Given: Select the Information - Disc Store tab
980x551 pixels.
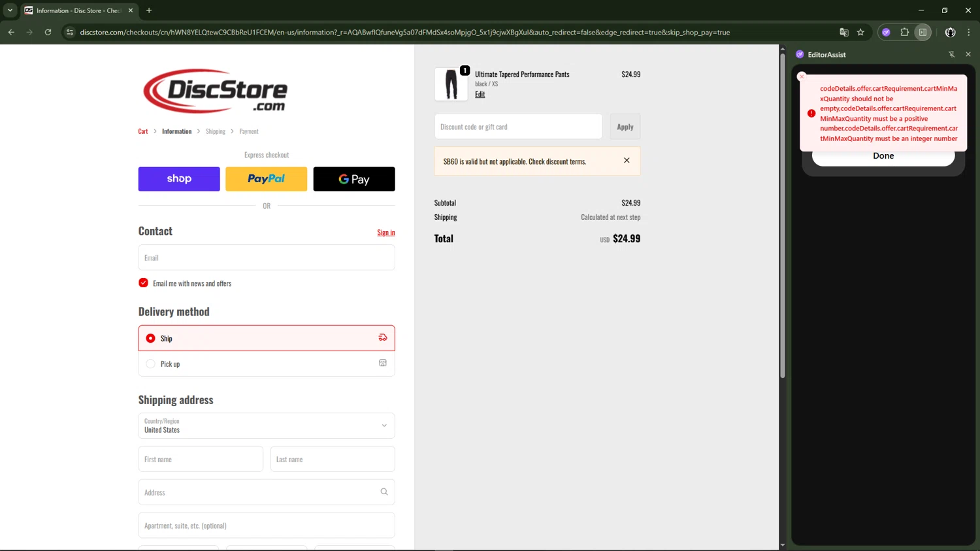Looking at the screenshot, I should [78, 10].
